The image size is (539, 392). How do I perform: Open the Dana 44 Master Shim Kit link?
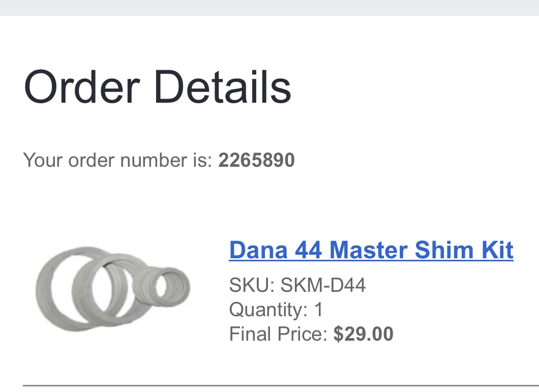[371, 250]
